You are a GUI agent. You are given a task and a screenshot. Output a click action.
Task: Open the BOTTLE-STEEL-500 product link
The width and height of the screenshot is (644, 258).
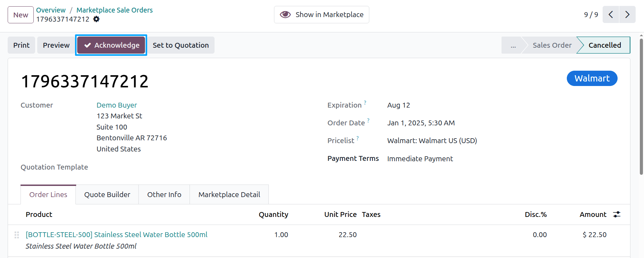point(116,235)
